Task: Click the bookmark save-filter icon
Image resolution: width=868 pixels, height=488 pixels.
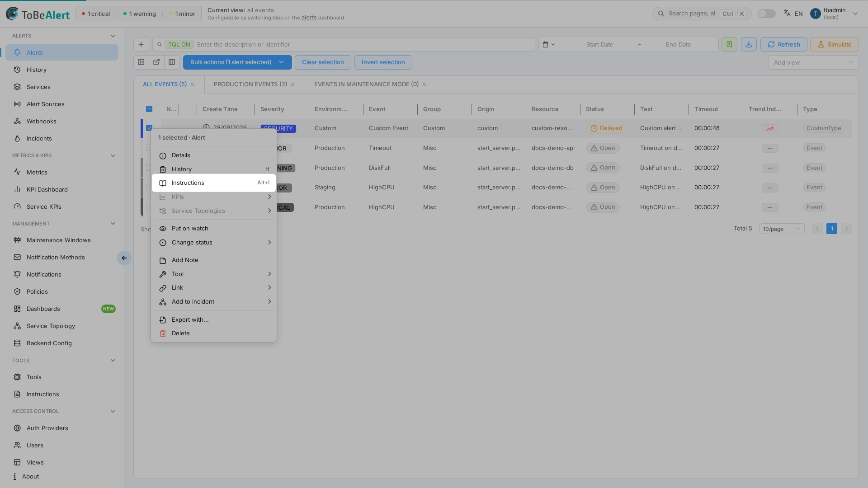Action: coord(729,44)
